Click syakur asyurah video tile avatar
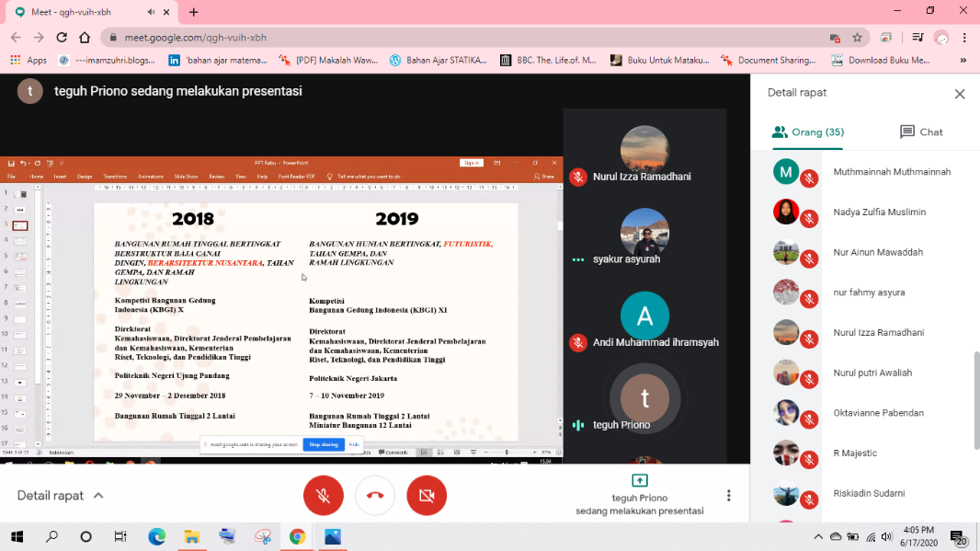This screenshot has width=980, height=551. click(644, 233)
